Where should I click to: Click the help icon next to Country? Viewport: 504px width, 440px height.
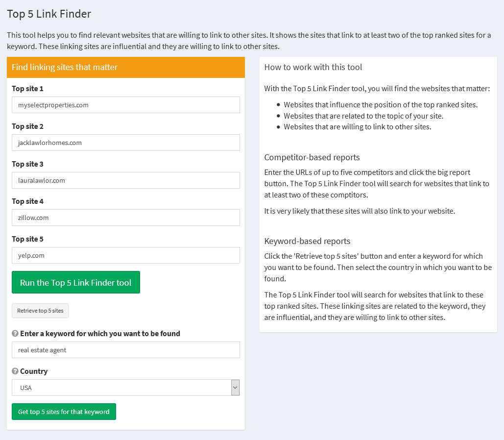(x=15, y=371)
